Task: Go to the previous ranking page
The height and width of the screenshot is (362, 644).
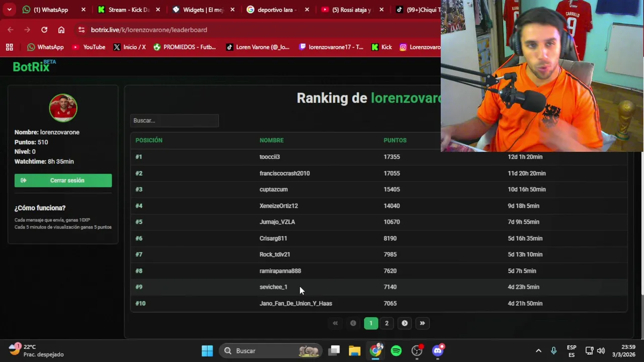Action: (x=353, y=323)
